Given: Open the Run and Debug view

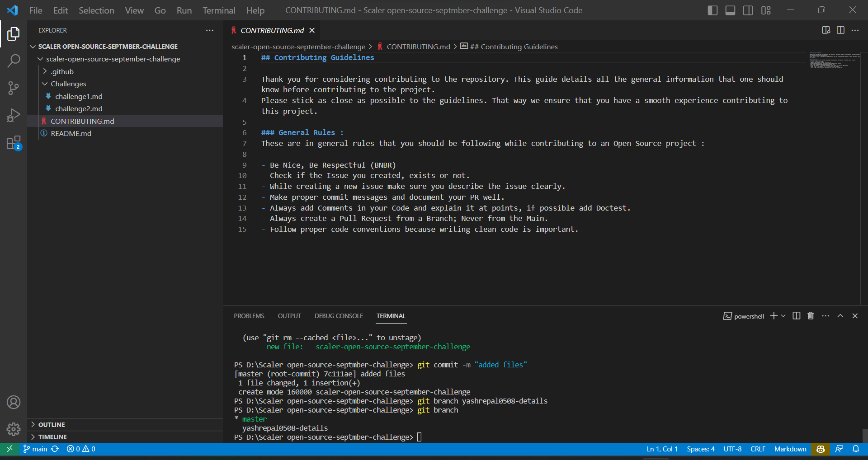Looking at the screenshot, I should (14, 115).
